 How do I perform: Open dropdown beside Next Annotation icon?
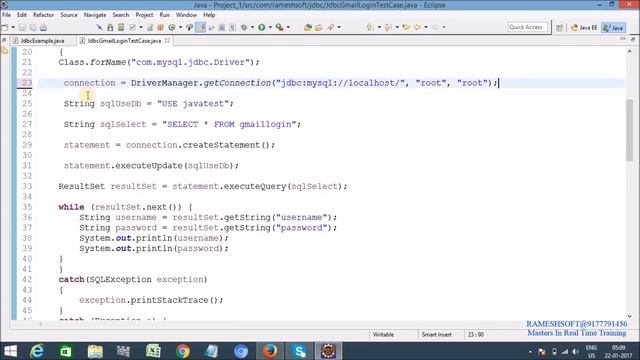[379, 27]
